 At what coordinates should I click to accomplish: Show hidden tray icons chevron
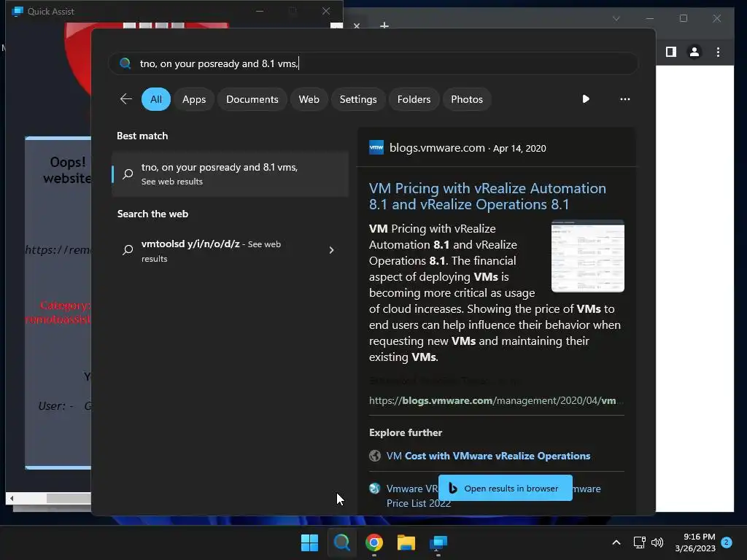[616, 542]
